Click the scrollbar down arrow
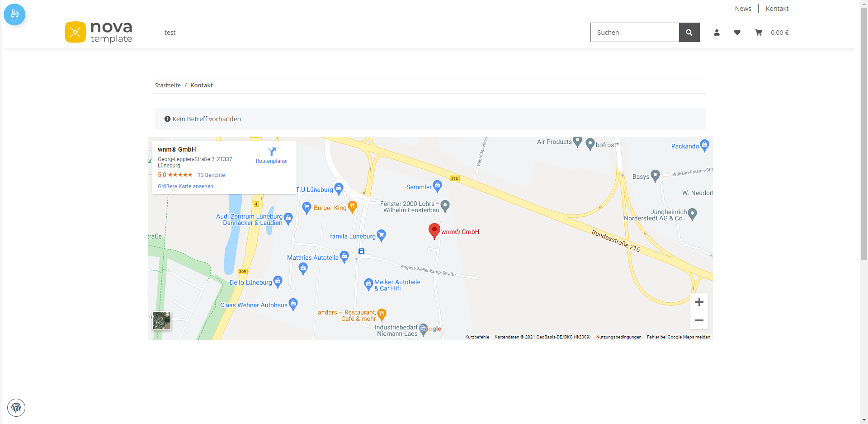Screen dimensions: 868x424 coord(864,420)
